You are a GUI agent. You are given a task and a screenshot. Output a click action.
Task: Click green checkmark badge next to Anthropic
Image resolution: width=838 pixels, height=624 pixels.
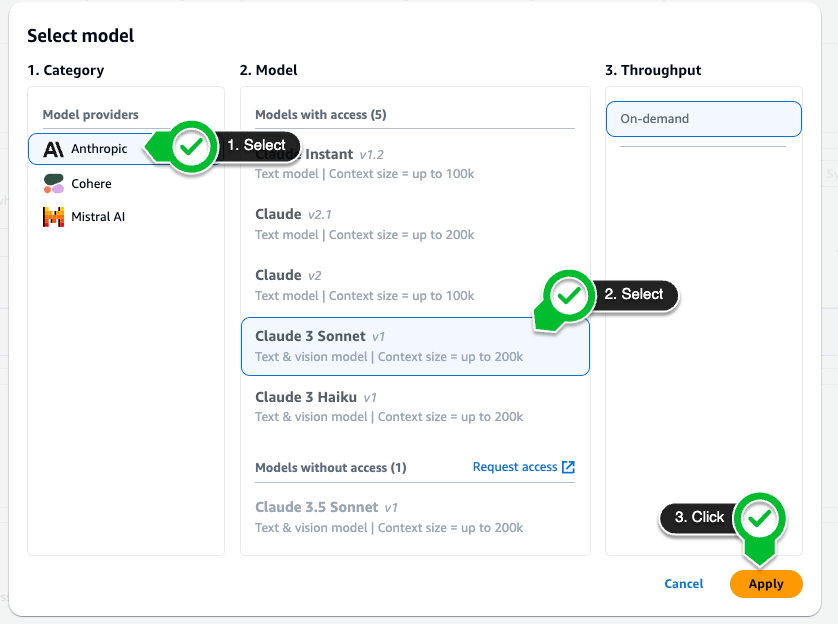(190, 148)
